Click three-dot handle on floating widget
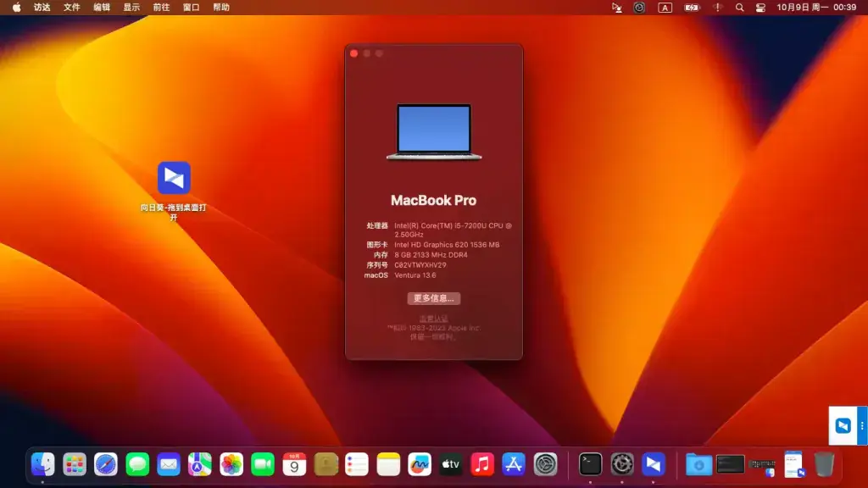The image size is (868, 488). click(x=862, y=425)
